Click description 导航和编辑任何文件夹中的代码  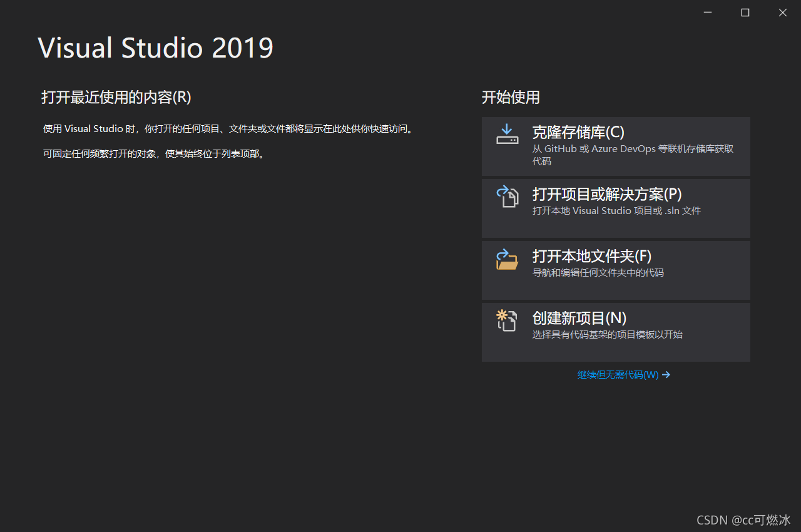point(598,273)
